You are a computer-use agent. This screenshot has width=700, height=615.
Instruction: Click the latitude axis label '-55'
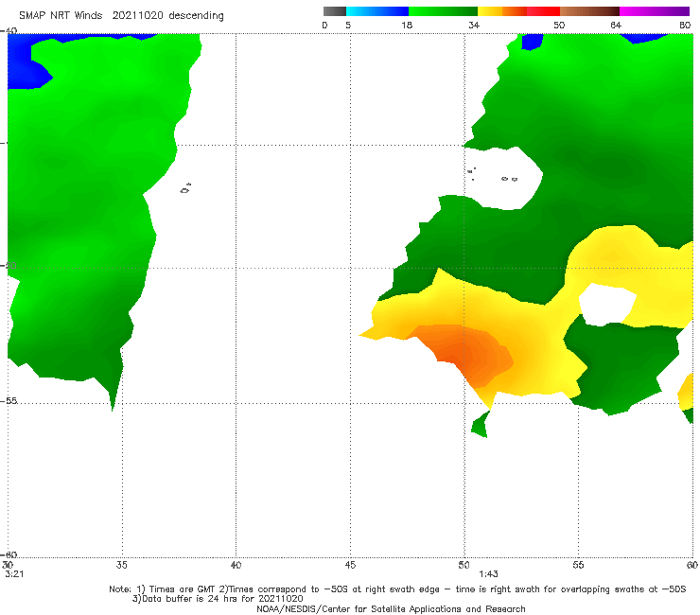click(9, 400)
